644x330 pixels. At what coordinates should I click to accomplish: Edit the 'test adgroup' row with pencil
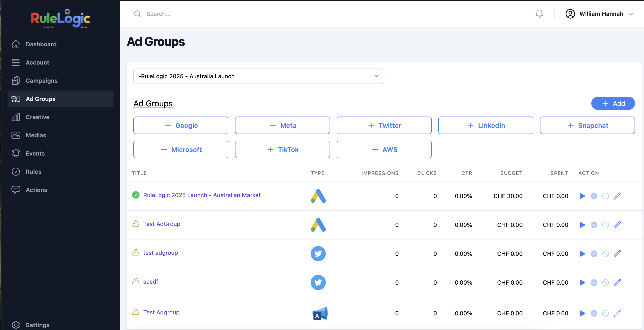click(617, 254)
